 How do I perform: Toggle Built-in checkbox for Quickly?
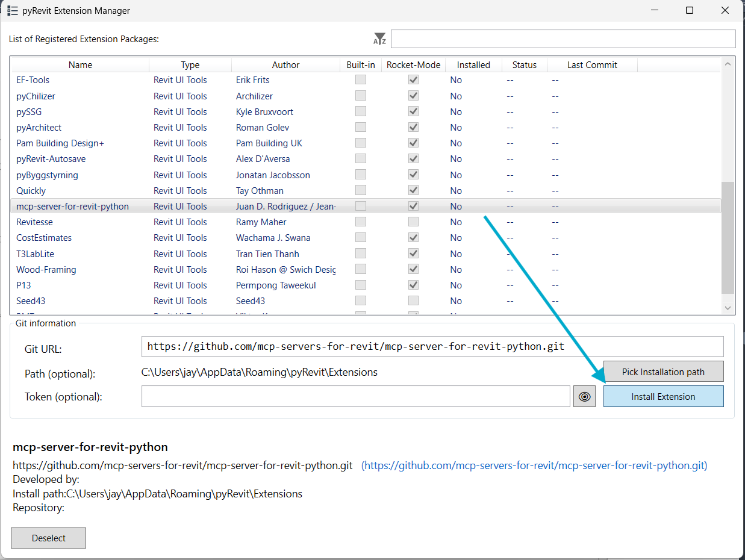(x=360, y=190)
